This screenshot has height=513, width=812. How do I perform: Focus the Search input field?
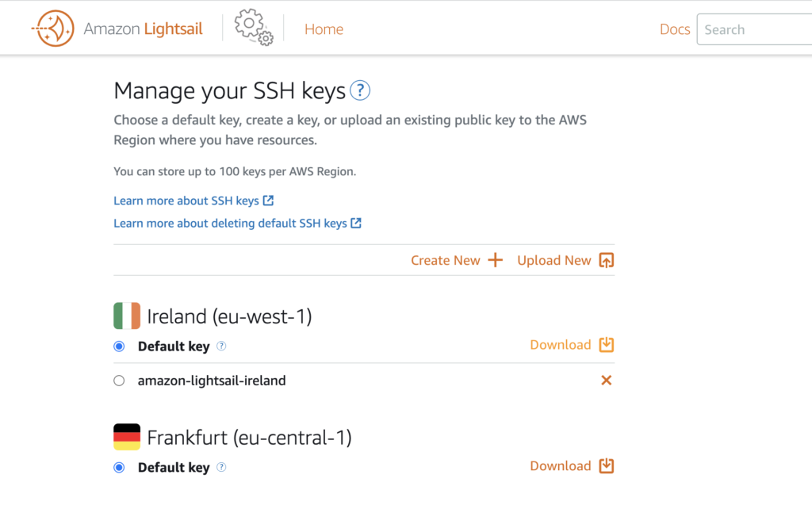pyautogui.click(x=755, y=29)
